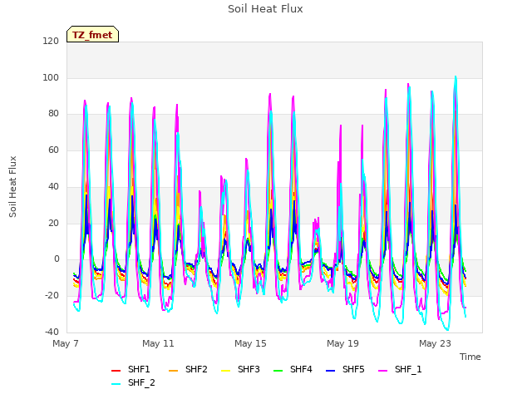Click the 100 y-axis tick label
The height and width of the screenshot is (399, 532).
51,77
